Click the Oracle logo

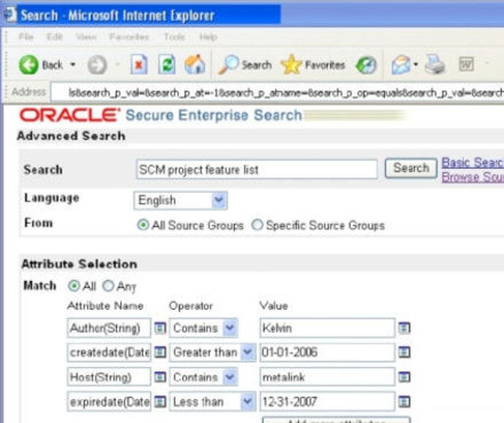(70, 115)
